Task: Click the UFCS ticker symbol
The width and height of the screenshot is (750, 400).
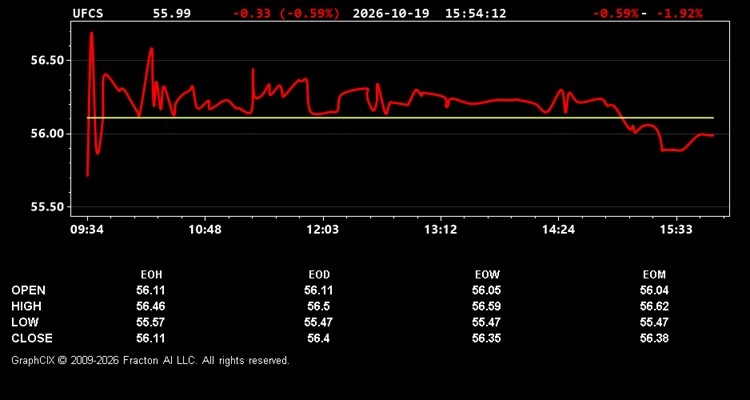Action: [88, 13]
